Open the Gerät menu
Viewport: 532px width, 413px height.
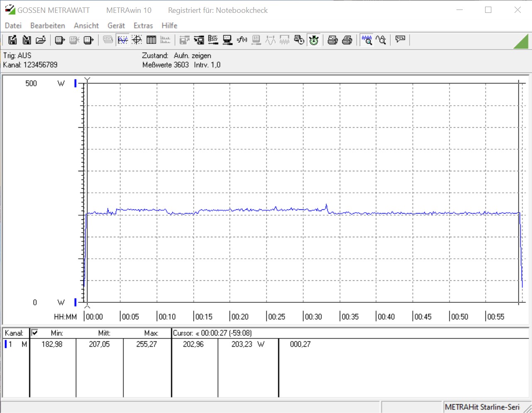(116, 26)
